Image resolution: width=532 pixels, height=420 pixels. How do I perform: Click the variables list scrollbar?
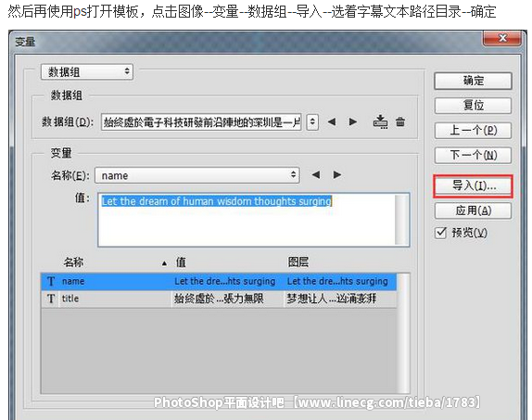403,334
